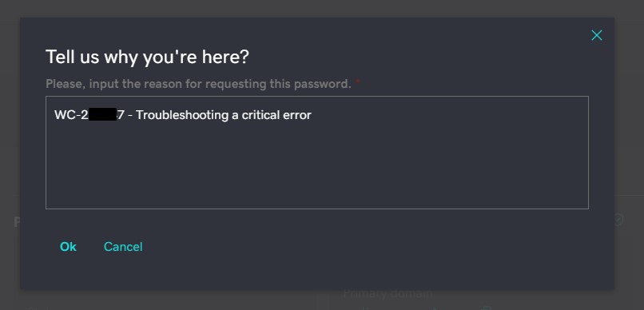This screenshot has height=310, width=644.
Task: Click the empty dialog area right of Cancel
Action: 370,246
